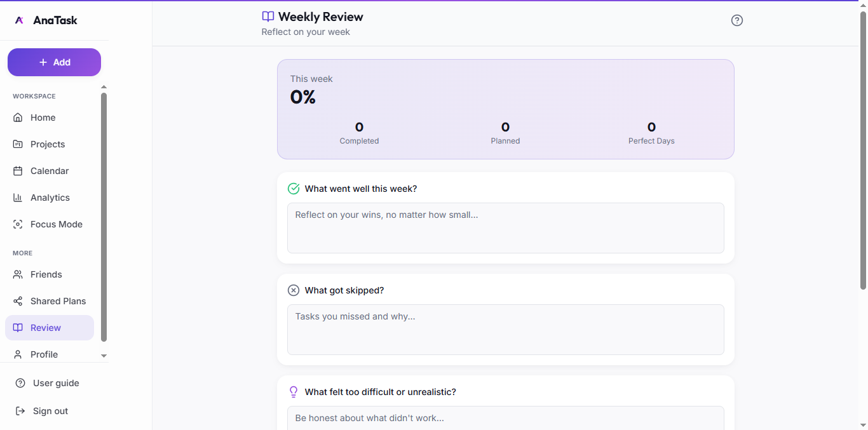Click the Friends people icon
The height and width of the screenshot is (430, 868).
coord(18,274)
